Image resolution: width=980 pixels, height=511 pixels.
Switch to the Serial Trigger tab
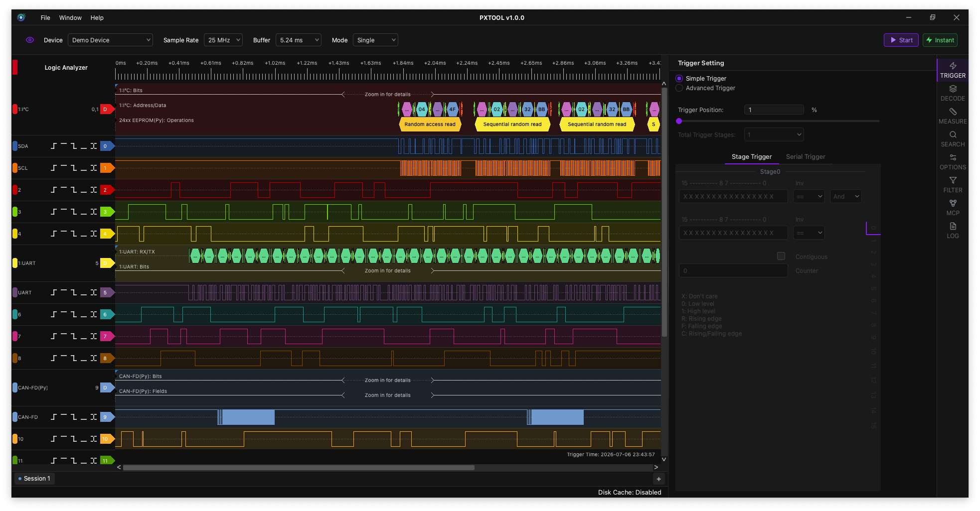(806, 157)
